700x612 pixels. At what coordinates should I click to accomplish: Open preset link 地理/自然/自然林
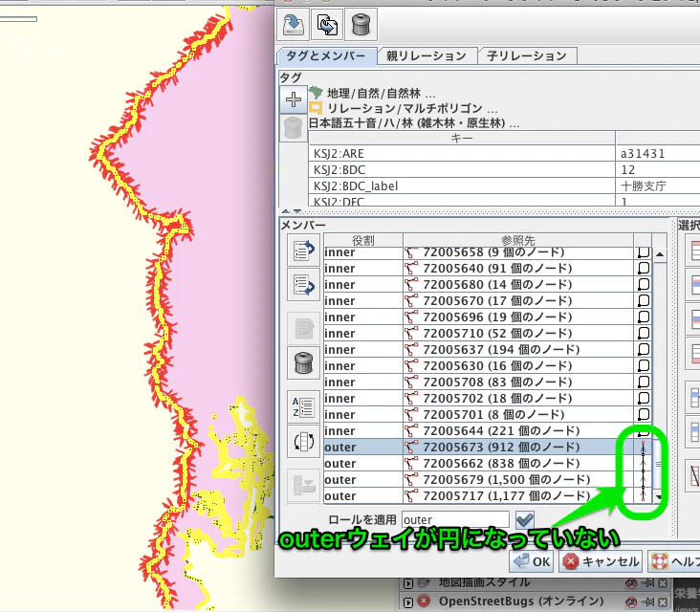(x=381, y=94)
